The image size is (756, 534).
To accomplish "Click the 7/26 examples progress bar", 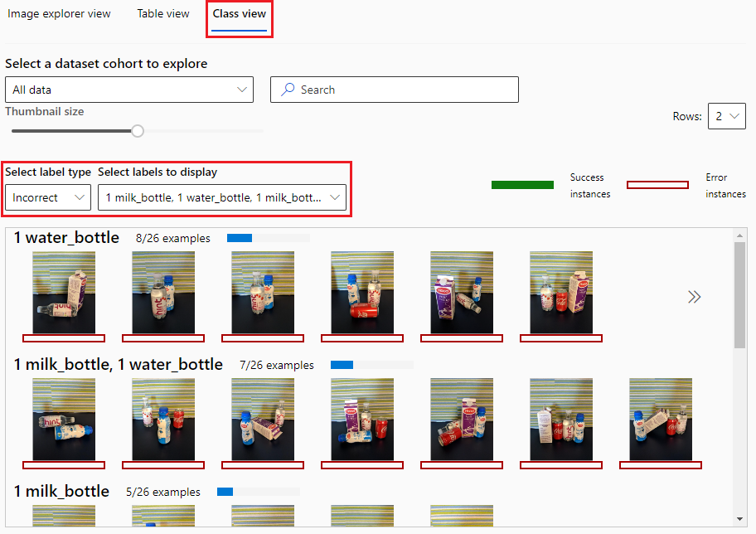I will (371, 365).
